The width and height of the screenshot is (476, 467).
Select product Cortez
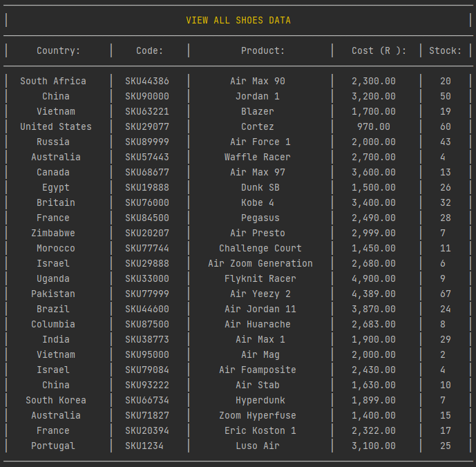coord(258,126)
